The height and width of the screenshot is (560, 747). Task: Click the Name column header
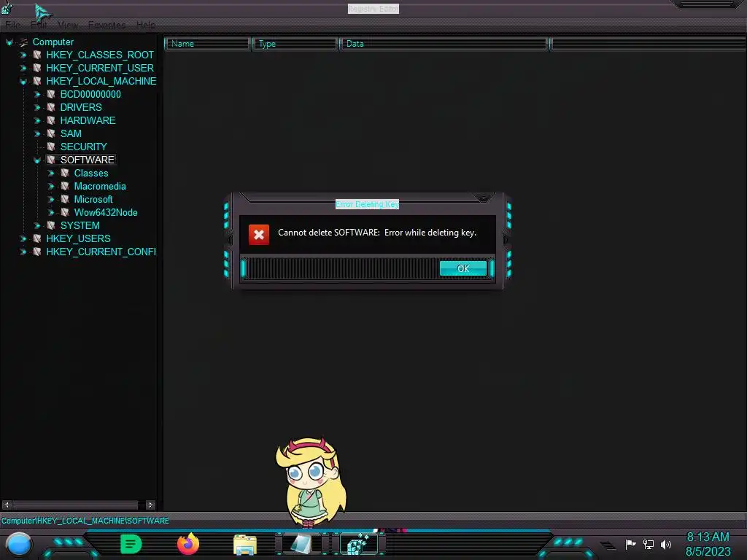click(208, 44)
